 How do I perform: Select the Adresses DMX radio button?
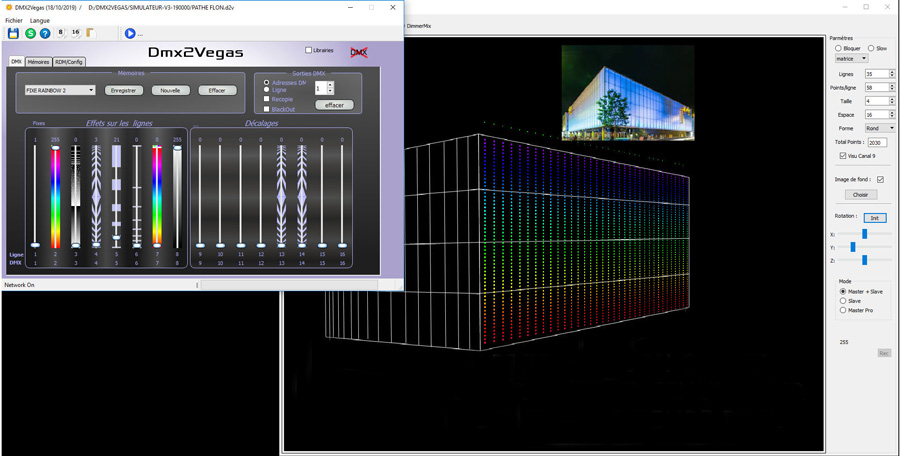point(266,83)
